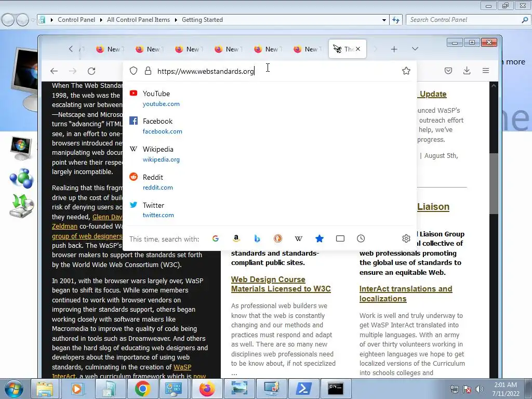Viewport: 532px width, 399px height.
Task: Follow the Zeldman hyperlink
Action: 64,227
